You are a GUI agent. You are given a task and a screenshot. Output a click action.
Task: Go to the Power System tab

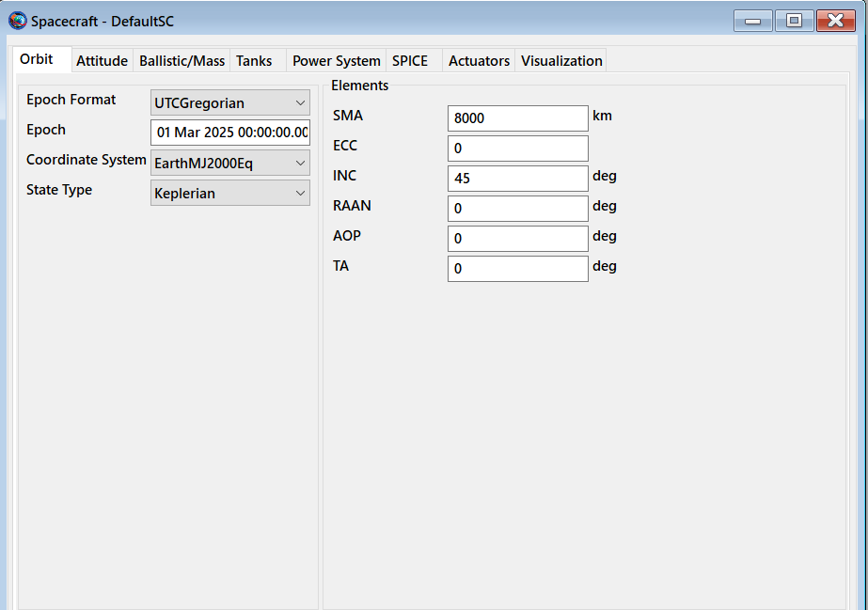[x=336, y=61]
